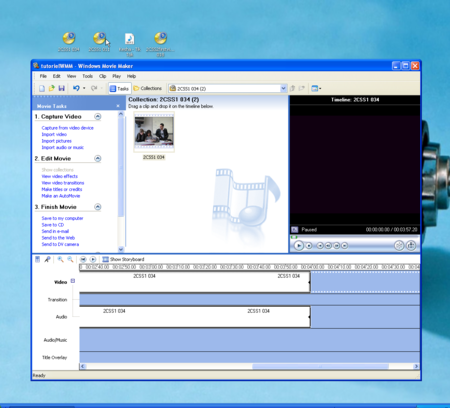450x408 pixels.
Task: Open the Tools menu
Action: click(87, 76)
